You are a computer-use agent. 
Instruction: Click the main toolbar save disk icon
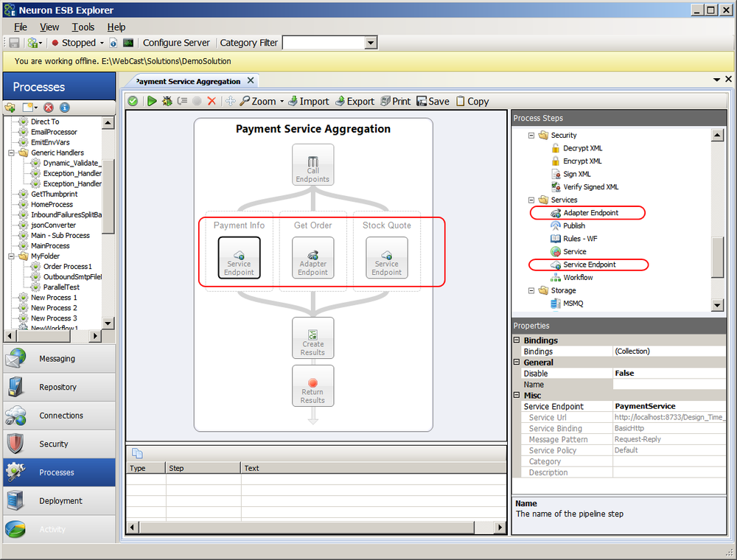pos(14,43)
